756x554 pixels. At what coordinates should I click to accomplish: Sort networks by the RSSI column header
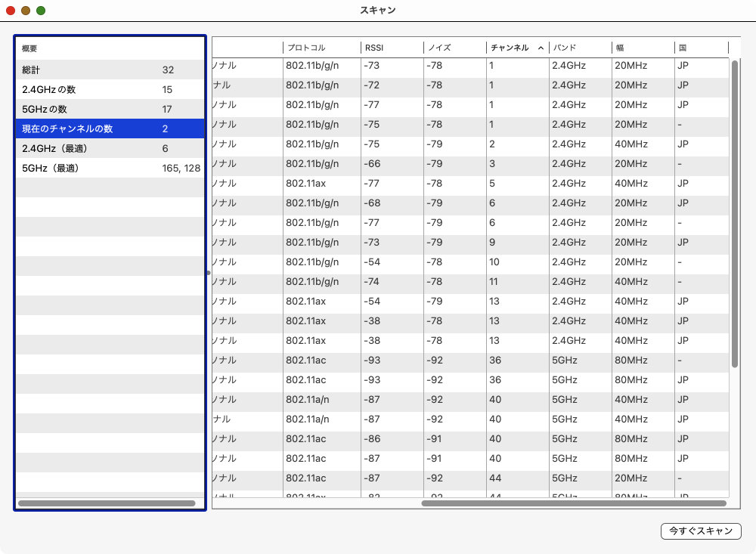pyautogui.click(x=392, y=48)
